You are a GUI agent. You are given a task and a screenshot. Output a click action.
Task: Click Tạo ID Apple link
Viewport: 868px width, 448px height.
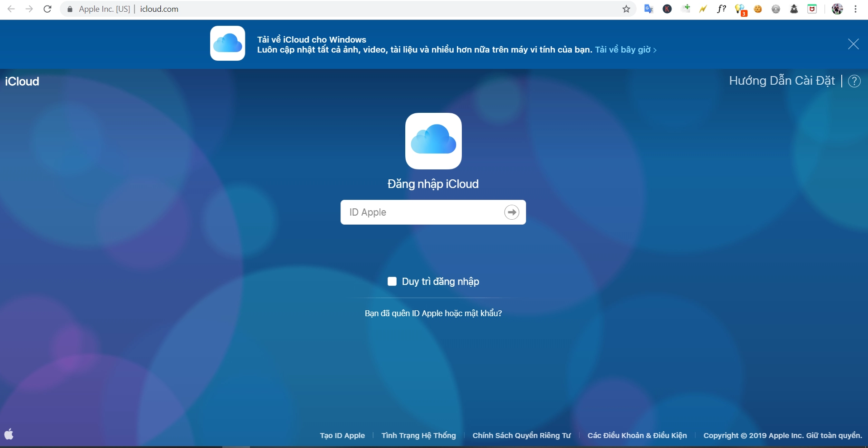(x=342, y=435)
